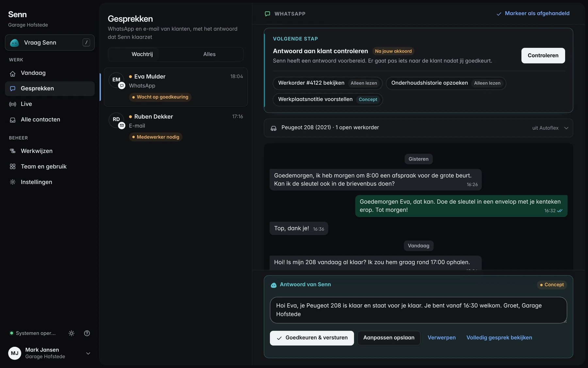Click the Systemen operationeel status

click(x=33, y=333)
